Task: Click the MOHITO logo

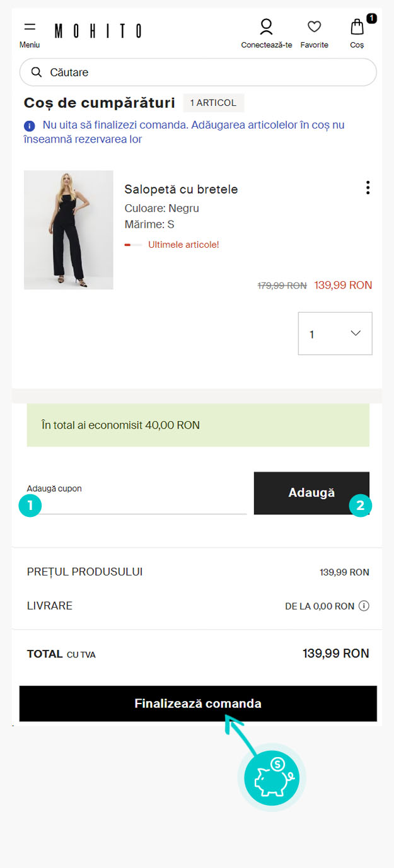Action: click(x=98, y=31)
